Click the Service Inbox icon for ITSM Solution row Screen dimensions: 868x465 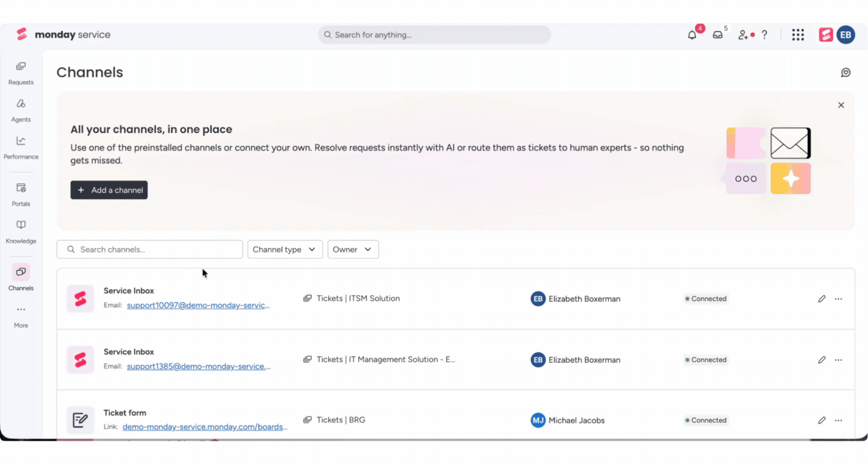80,299
